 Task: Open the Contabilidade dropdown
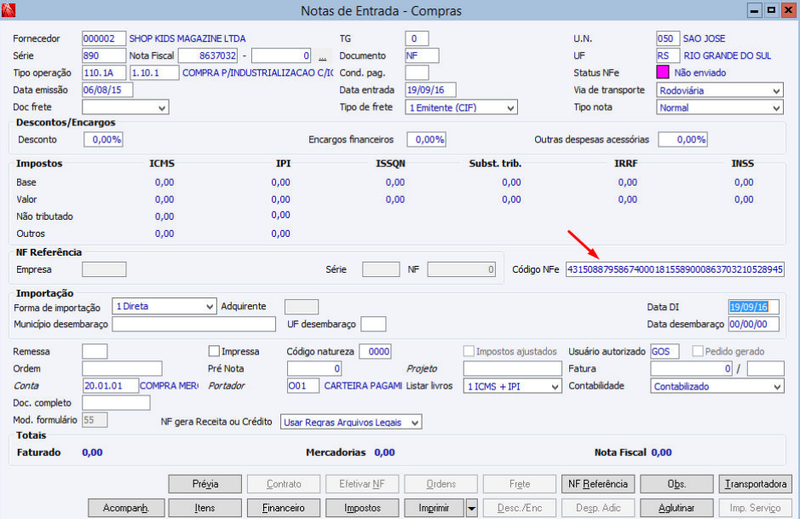click(717, 386)
